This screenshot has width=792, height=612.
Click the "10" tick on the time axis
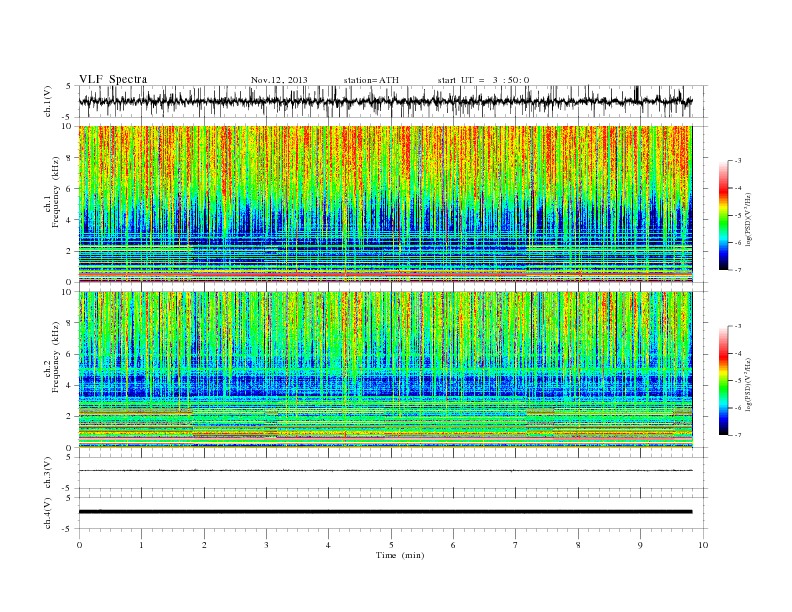coord(703,545)
